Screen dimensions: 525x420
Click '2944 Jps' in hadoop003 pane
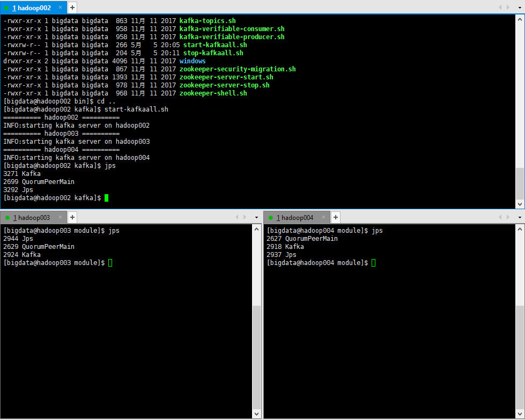point(18,239)
